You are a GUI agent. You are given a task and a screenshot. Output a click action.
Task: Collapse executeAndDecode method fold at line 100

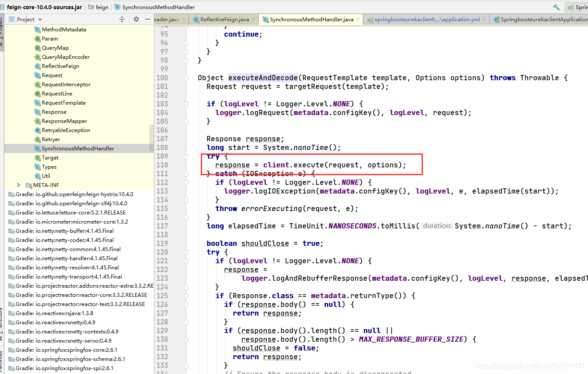[186, 78]
